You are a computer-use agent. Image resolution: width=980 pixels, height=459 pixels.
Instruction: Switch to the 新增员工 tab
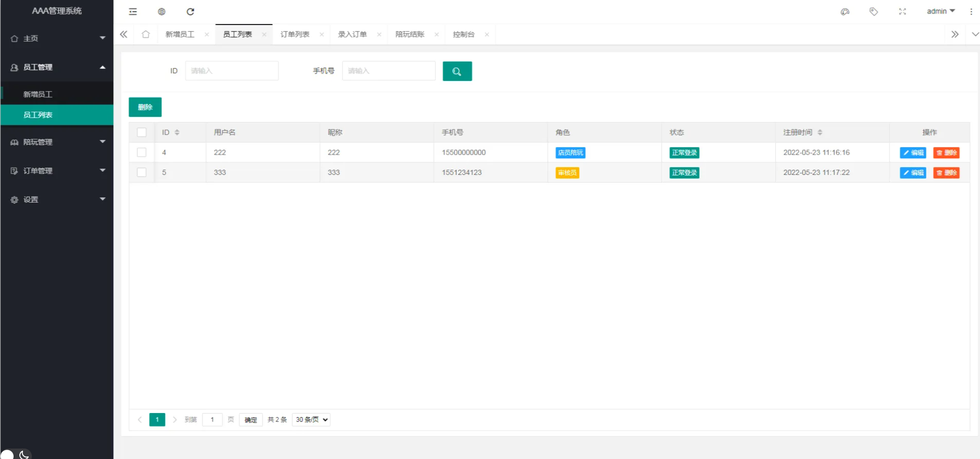pyautogui.click(x=180, y=34)
